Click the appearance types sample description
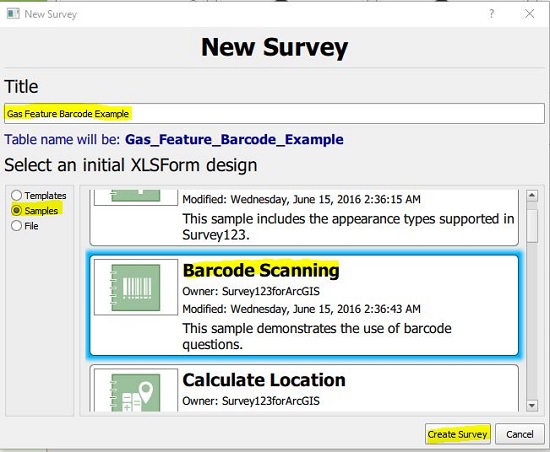550x452 pixels. click(x=348, y=227)
